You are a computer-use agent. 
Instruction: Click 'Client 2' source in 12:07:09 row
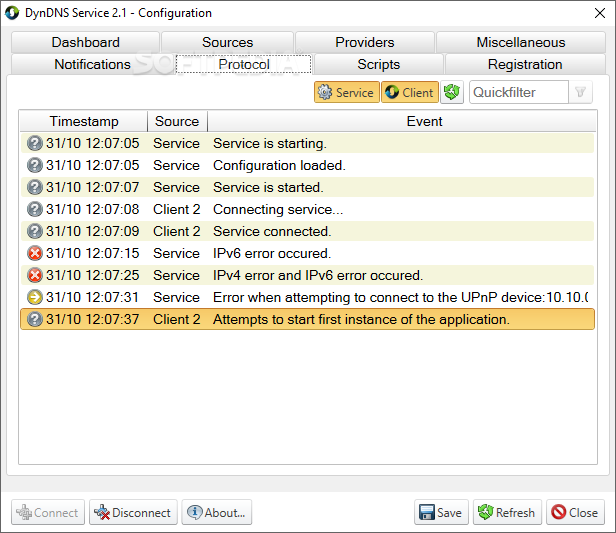(x=177, y=231)
